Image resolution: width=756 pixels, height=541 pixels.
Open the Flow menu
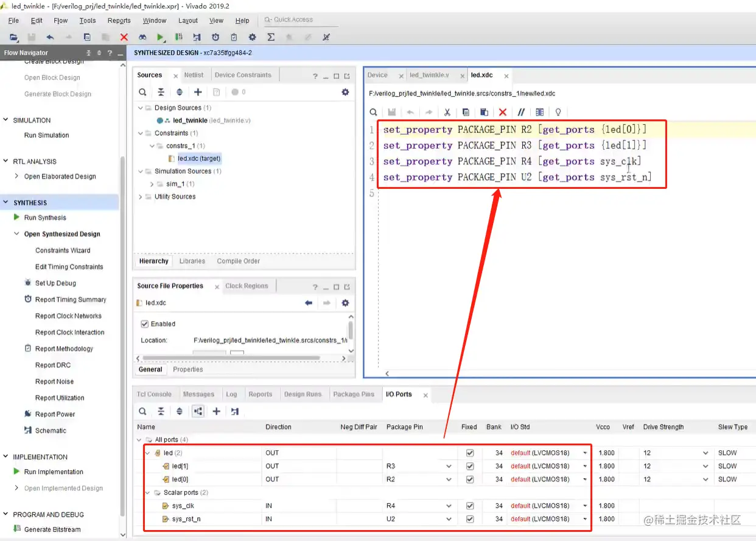click(x=61, y=20)
